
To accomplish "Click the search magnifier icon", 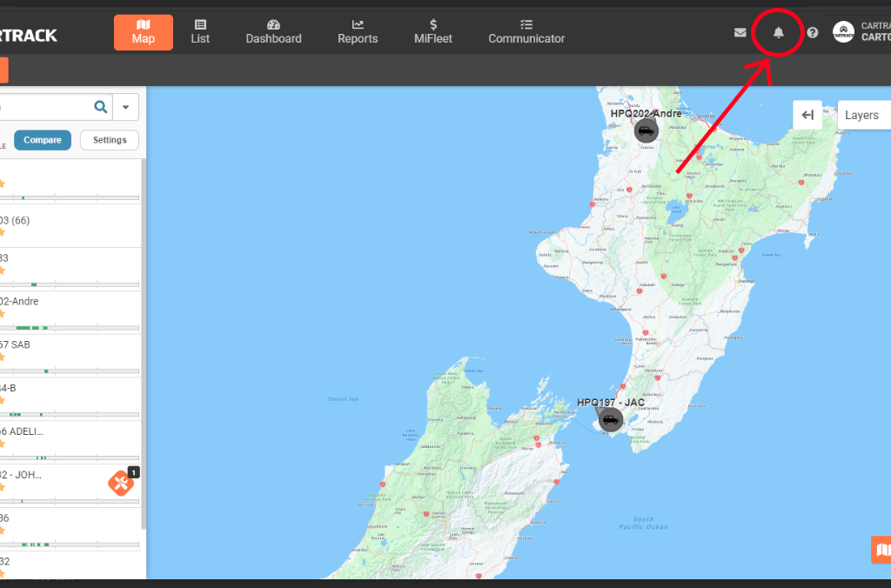I will [x=101, y=107].
